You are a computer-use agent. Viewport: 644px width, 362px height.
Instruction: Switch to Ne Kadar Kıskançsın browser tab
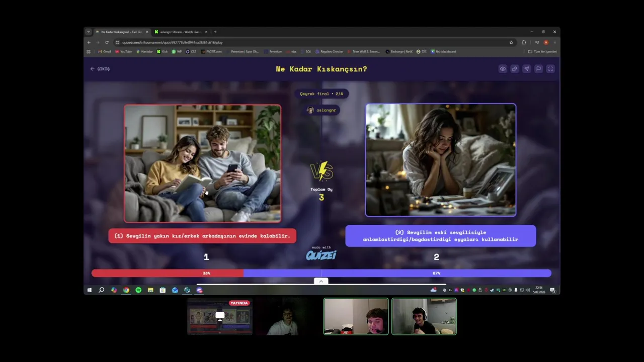[x=121, y=32]
